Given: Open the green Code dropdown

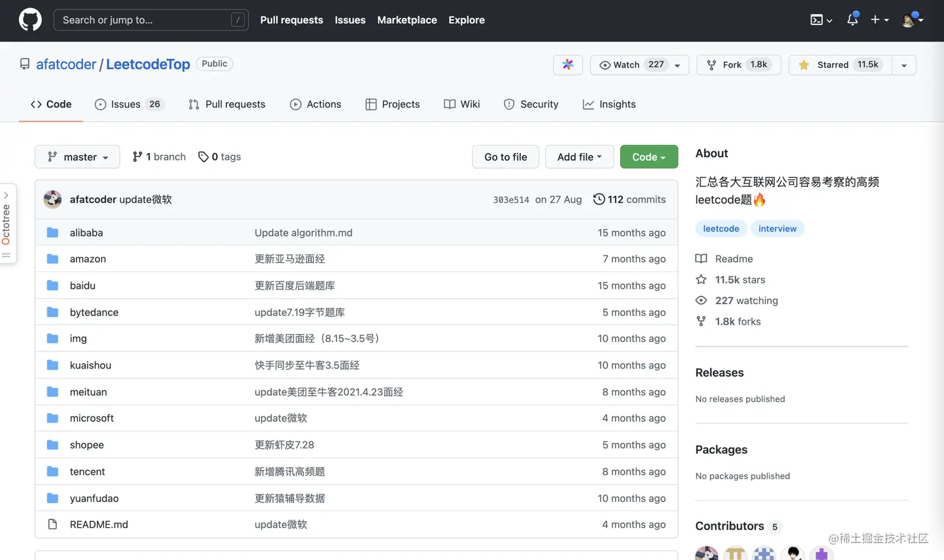Looking at the screenshot, I should (649, 157).
